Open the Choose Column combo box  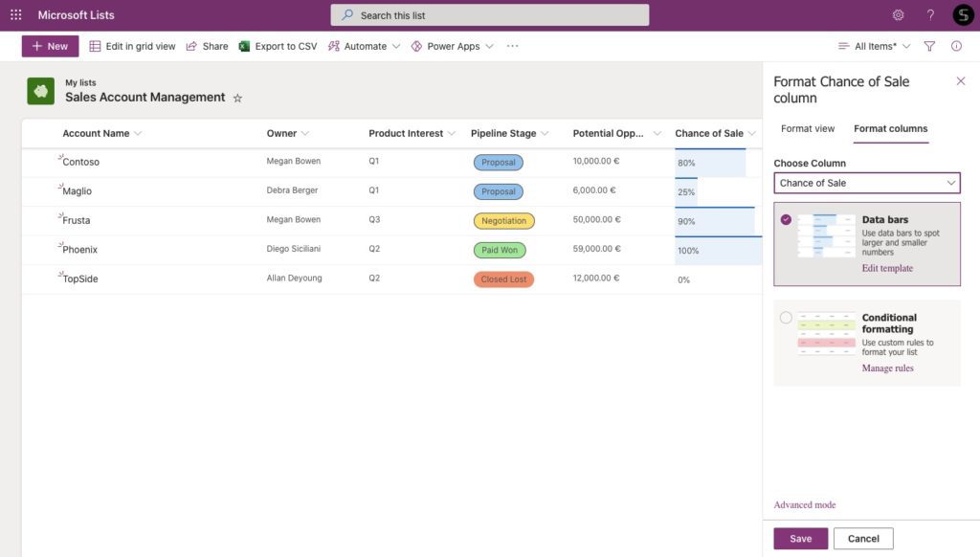(867, 183)
